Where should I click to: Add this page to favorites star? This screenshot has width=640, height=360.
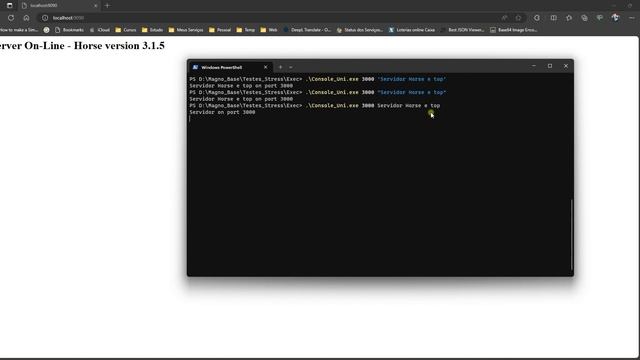pos(518,18)
